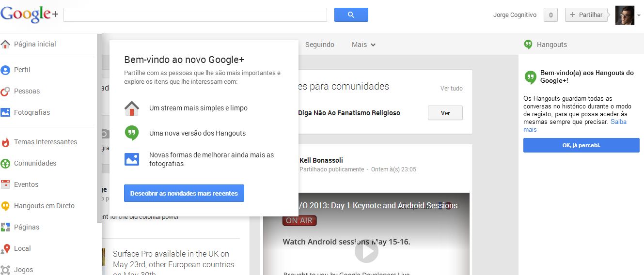Click the sidebar vertical scrollbar

[100, 128]
